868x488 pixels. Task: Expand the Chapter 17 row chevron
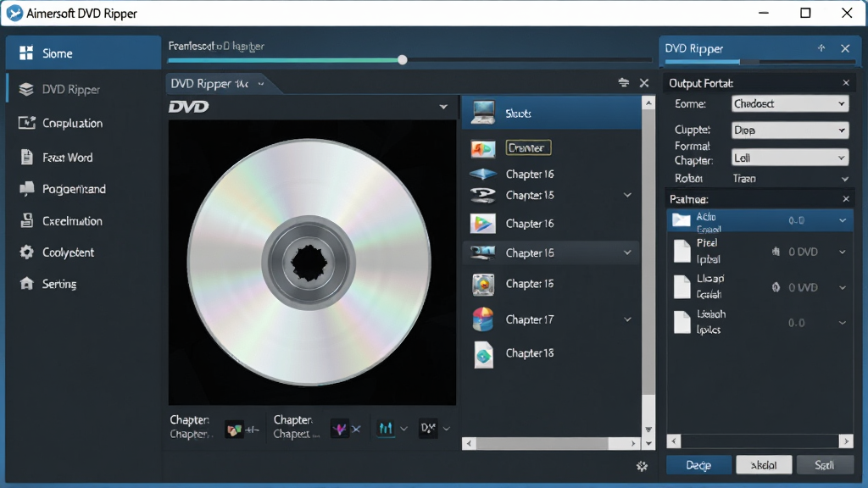tap(627, 319)
